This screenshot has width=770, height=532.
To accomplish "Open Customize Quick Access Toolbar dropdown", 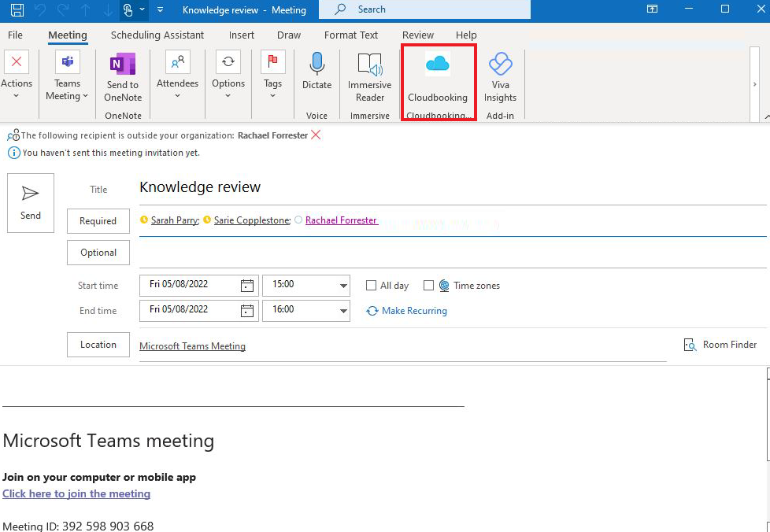I will pyautogui.click(x=160, y=9).
